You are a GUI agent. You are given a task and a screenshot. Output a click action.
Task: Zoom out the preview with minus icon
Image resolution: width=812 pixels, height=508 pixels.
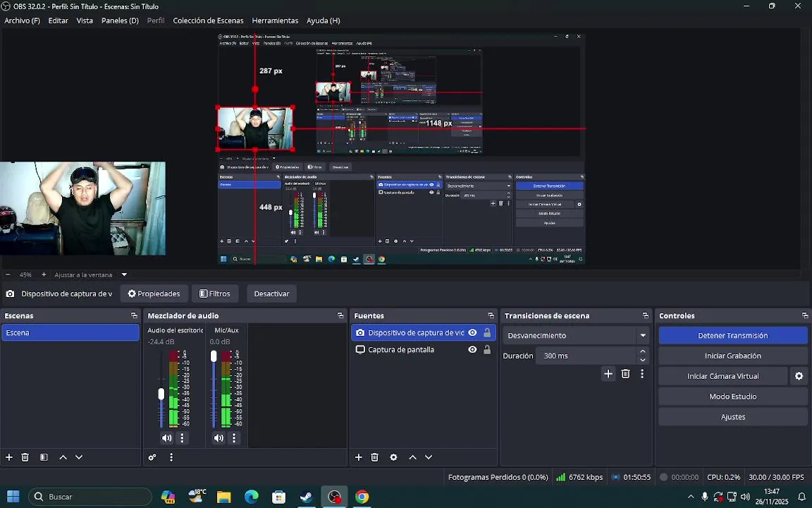coord(8,274)
